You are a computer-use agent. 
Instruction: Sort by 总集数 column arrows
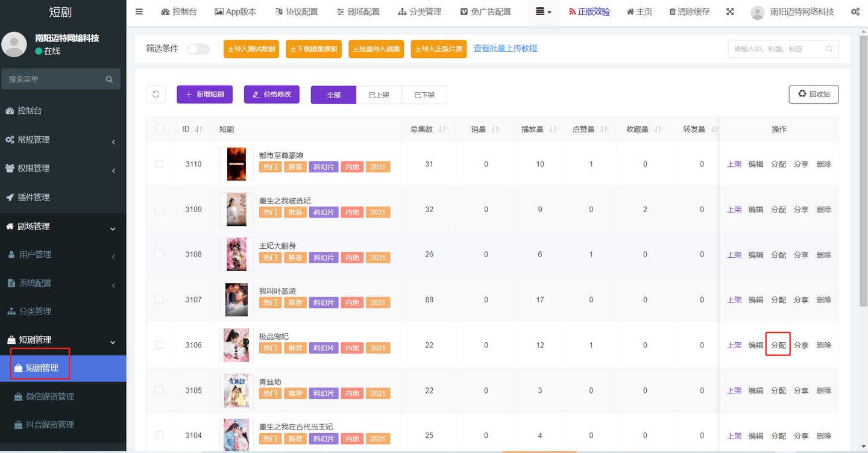coord(442,130)
